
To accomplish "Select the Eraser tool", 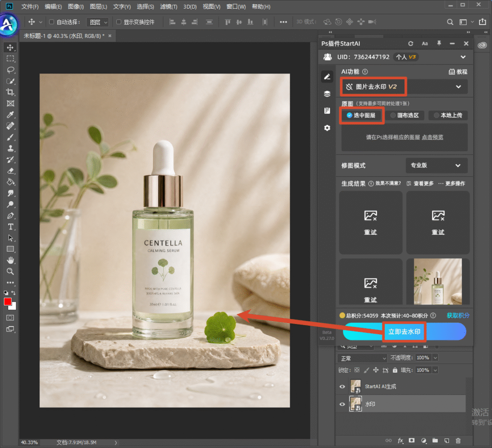I will click(11, 171).
